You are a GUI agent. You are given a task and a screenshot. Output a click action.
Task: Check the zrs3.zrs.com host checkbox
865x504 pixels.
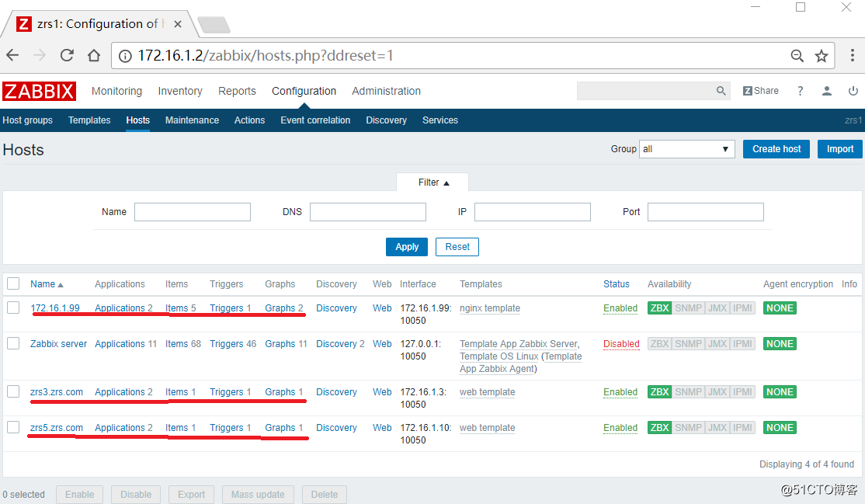click(x=13, y=391)
